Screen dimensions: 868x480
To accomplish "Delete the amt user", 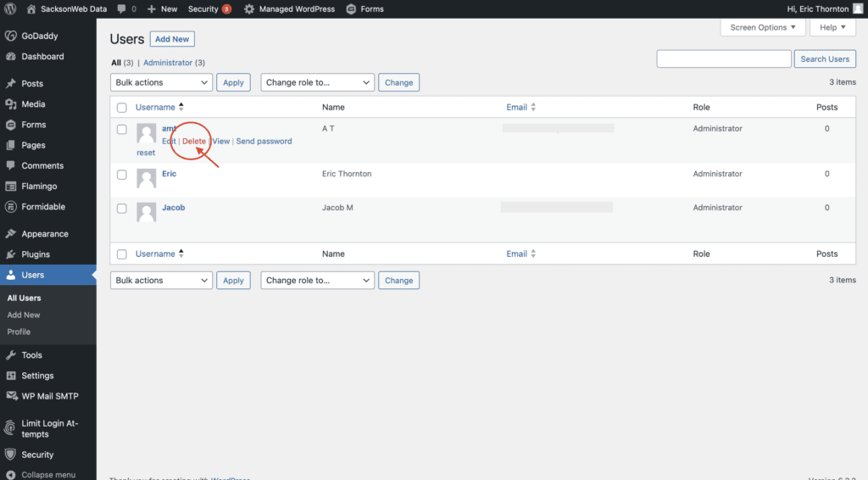I will point(194,141).
